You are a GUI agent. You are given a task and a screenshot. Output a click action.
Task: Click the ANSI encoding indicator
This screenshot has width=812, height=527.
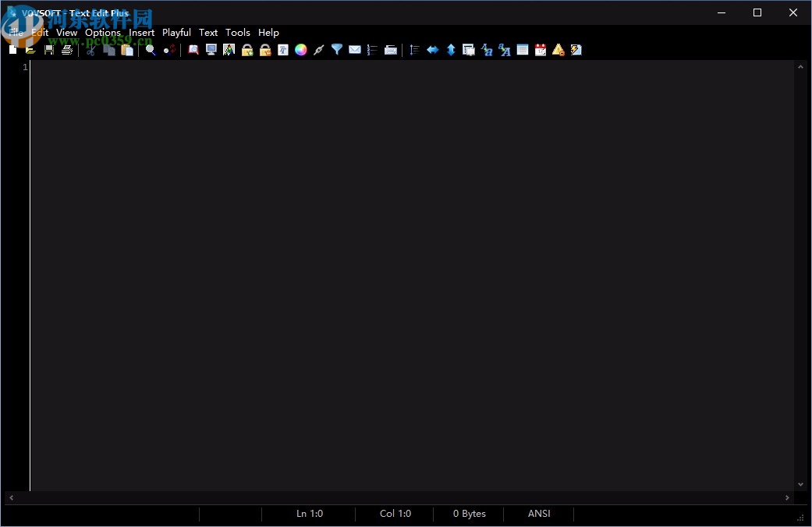coord(538,514)
